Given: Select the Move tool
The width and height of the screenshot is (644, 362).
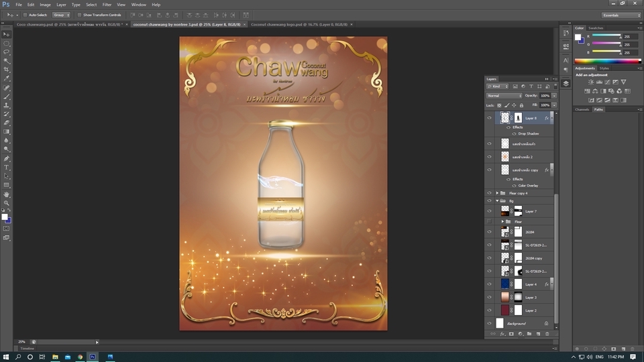Looking at the screenshot, I should (x=6, y=34).
